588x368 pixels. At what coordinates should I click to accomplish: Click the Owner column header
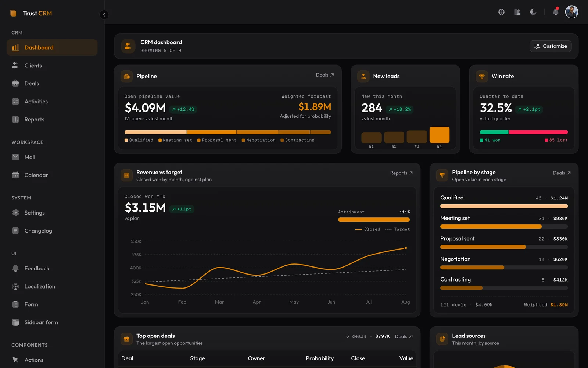(x=257, y=358)
